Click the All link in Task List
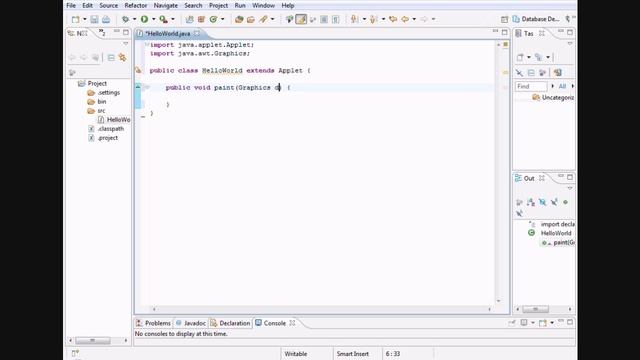 tap(562, 86)
